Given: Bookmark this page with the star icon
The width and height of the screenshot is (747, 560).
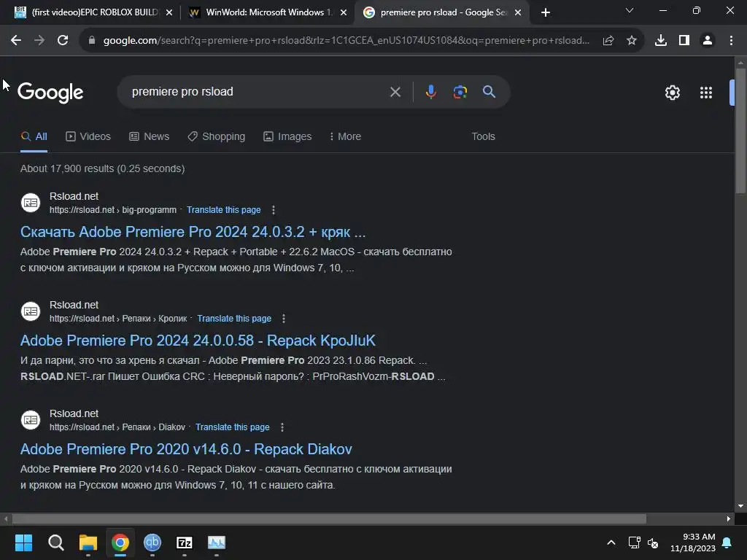Looking at the screenshot, I should point(632,41).
